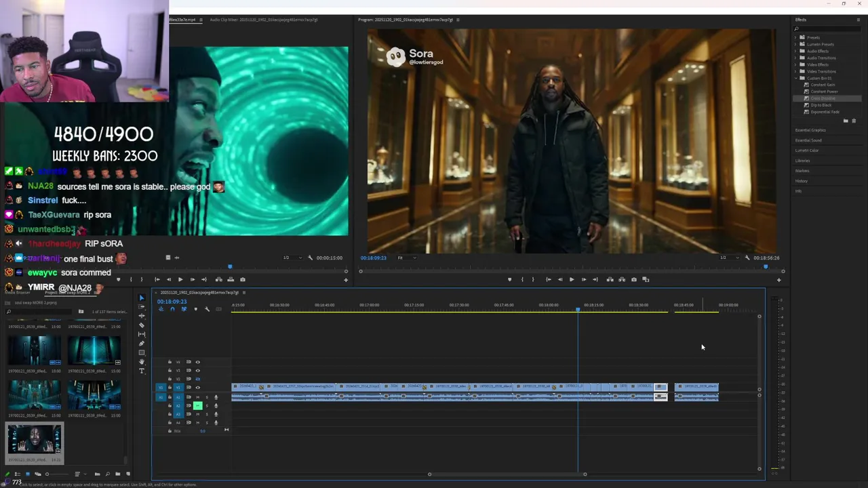Select Constant Power effect
868x488 pixels.
[x=824, y=91]
